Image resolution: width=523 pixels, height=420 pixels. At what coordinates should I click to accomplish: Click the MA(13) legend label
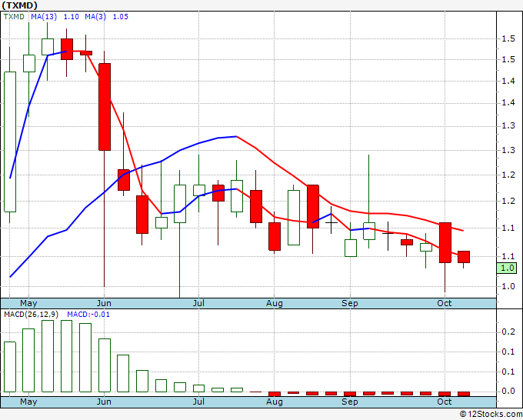[44, 17]
